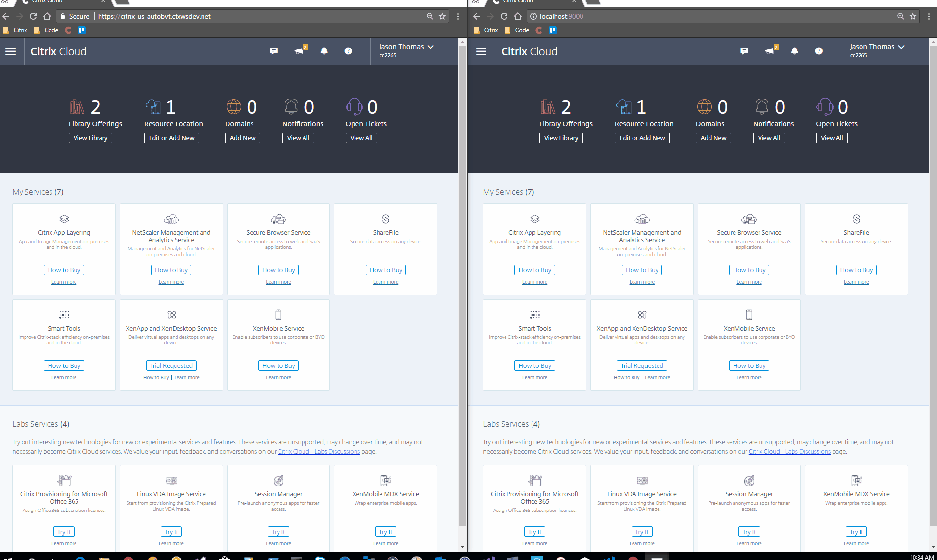Click left window vertical scrollbar thumb
937x560 pixels.
(x=462, y=286)
